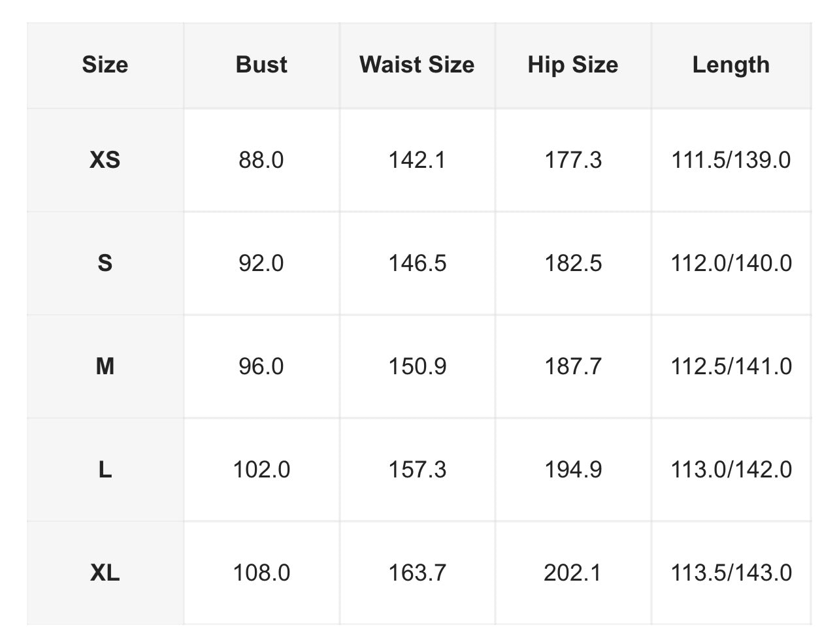Click the S hip value 182.5
Viewport: 839px width, 644px height.
tap(573, 263)
